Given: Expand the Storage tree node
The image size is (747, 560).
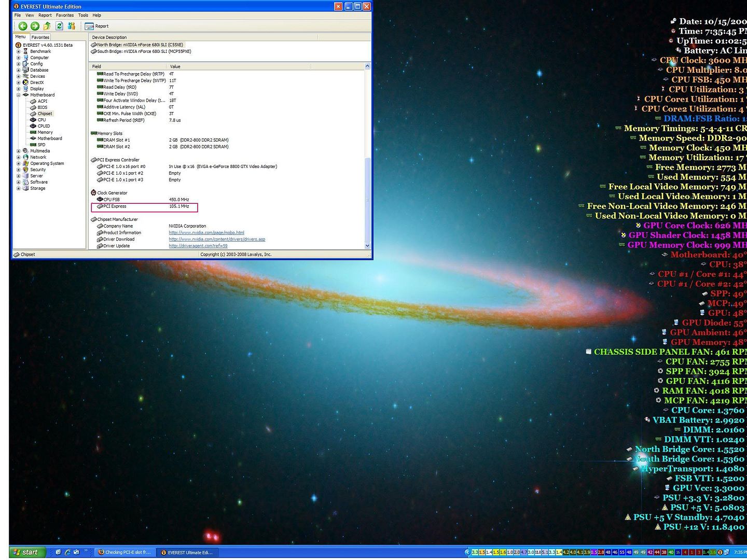Looking at the screenshot, I should click(18, 188).
